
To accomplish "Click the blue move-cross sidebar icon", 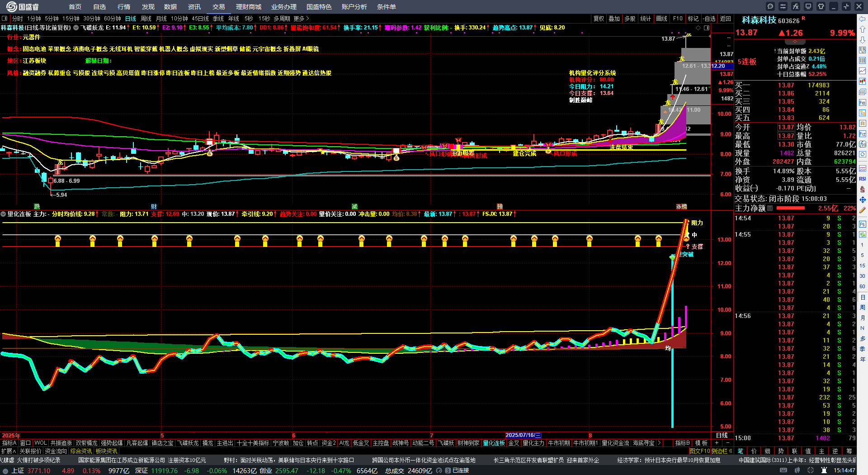I will point(863,199).
